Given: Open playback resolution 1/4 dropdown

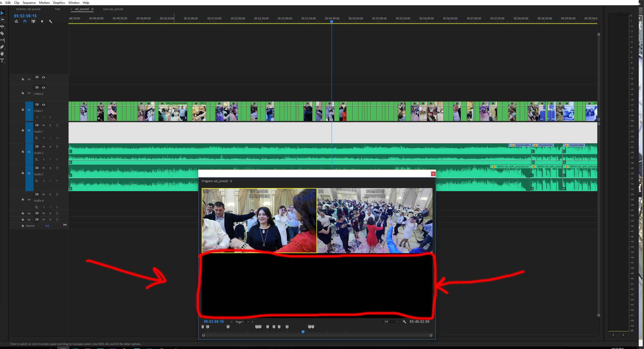Looking at the screenshot, I should point(391,322).
